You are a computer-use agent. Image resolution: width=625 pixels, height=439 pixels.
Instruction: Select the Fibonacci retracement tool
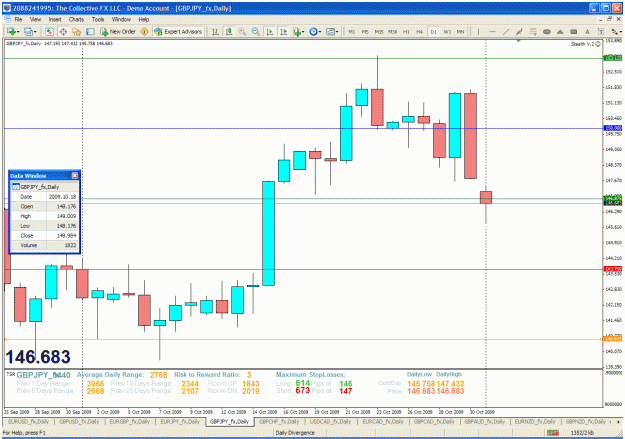[x=533, y=31]
